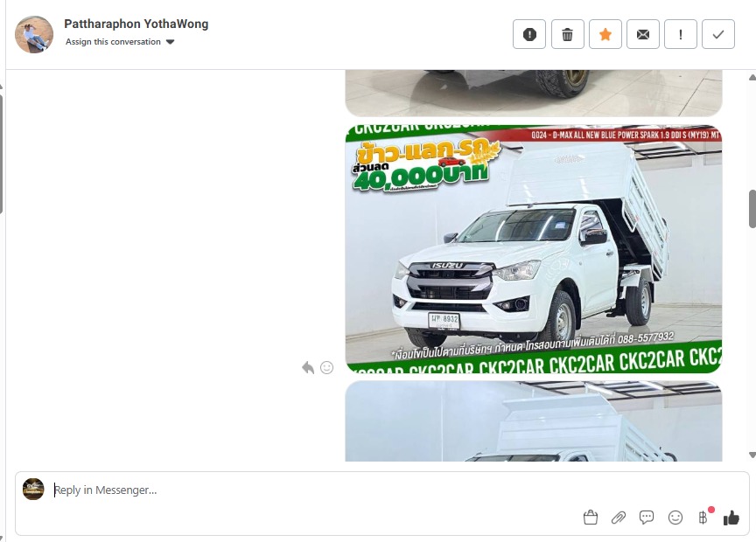756x542 pixels.
Task: Click page avatar beside reply box
Action: coord(33,489)
